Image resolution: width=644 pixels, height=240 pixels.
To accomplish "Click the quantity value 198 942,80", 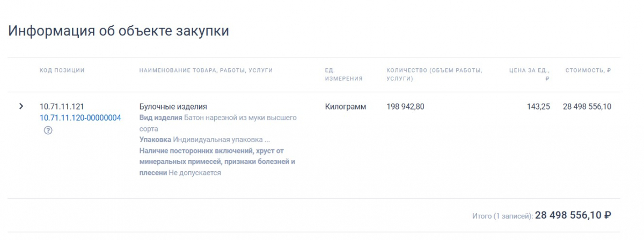I will (405, 106).
